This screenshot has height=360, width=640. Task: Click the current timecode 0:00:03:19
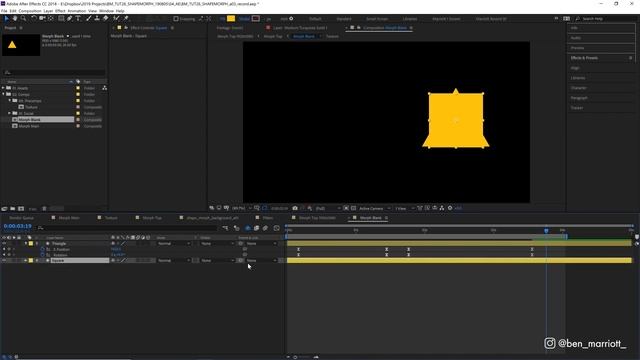(x=18, y=226)
